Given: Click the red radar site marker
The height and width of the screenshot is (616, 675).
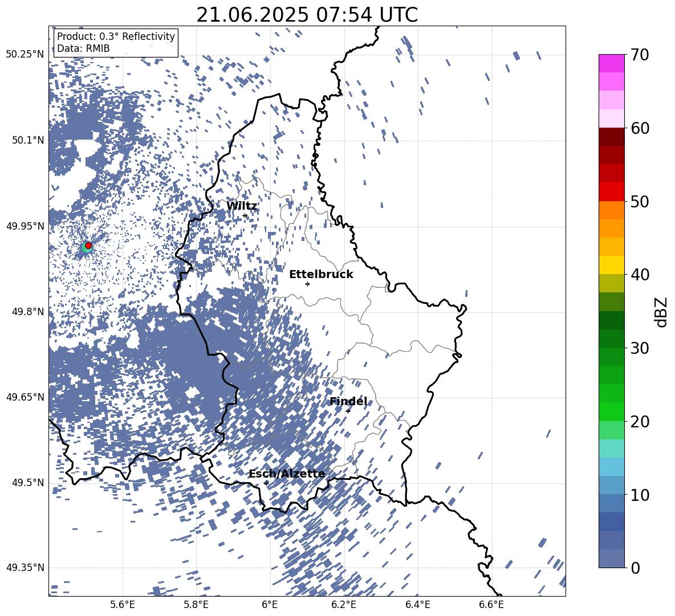Looking at the screenshot, I should 88,246.
